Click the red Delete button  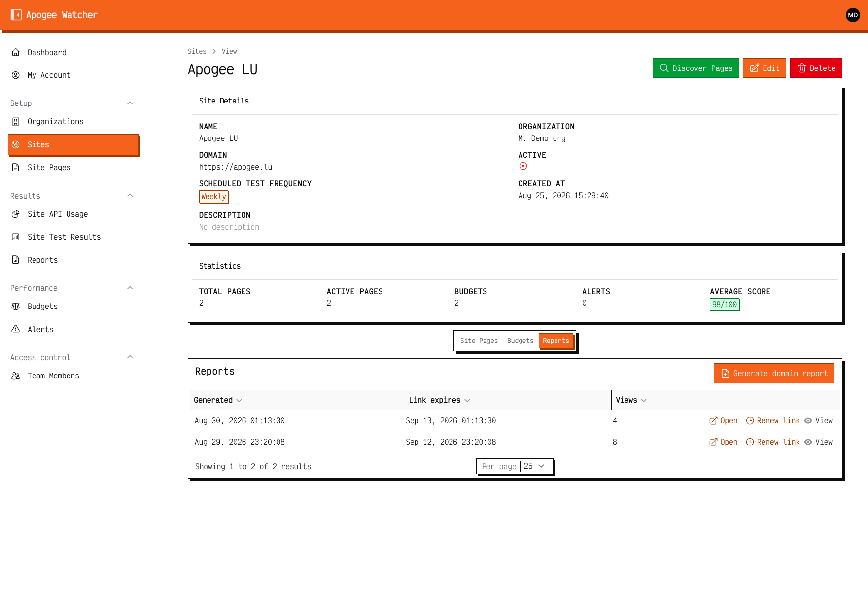click(x=816, y=68)
